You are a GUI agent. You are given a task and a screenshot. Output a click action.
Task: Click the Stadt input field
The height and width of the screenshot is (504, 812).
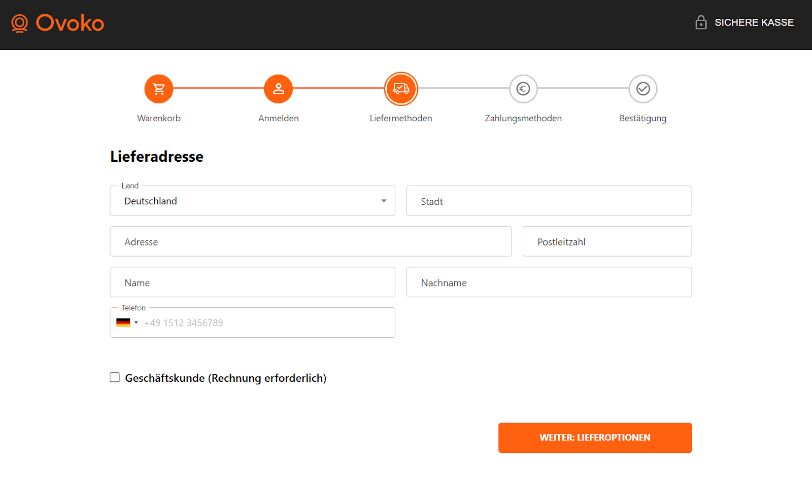coord(549,201)
